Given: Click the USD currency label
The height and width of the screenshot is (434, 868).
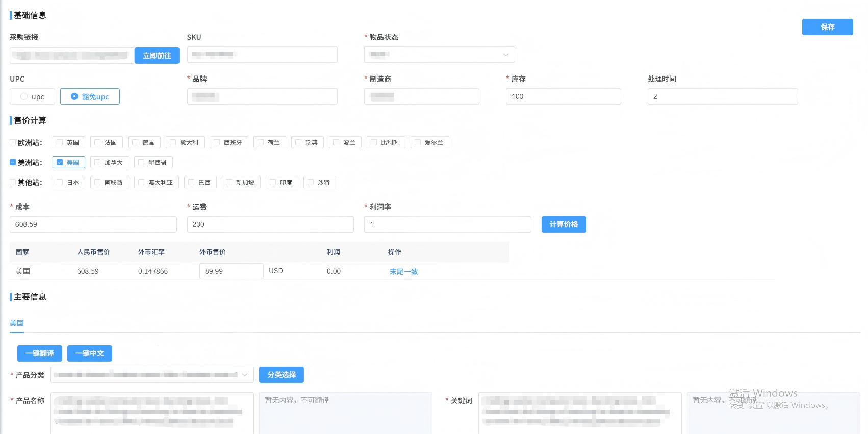Looking at the screenshot, I should (x=276, y=271).
